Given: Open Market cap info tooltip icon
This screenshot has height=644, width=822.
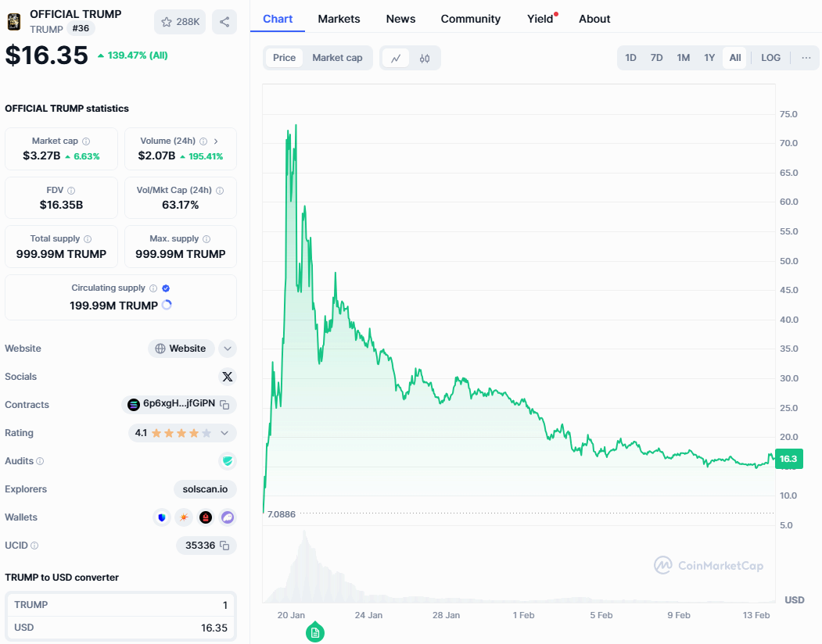Looking at the screenshot, I should pos(86,141).
